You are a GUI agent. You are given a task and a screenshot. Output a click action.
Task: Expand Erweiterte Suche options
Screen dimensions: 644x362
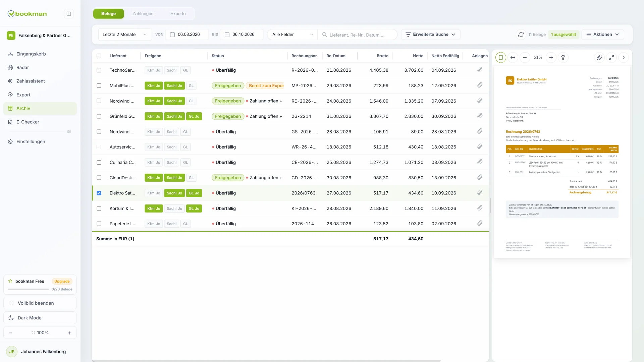[430, 35]
